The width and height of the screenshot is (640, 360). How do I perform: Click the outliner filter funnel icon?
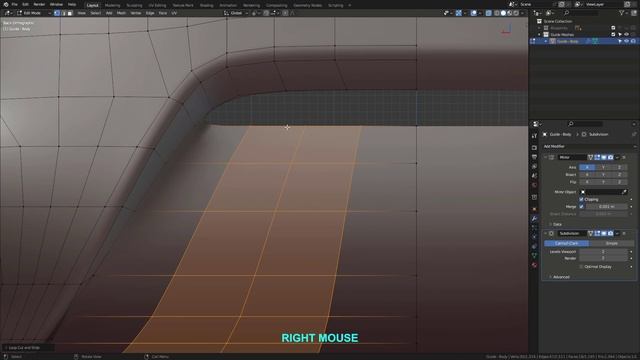pos(622,13)
